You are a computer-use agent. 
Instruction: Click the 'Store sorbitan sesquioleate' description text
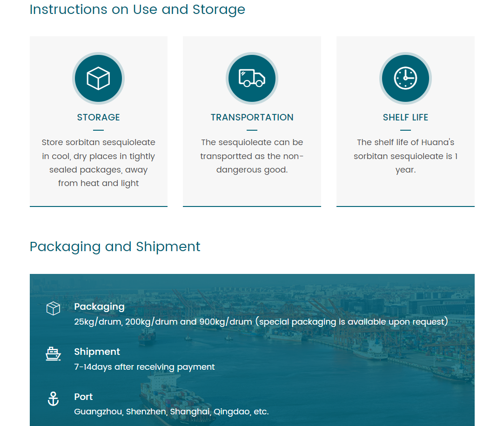click(98, 163)
